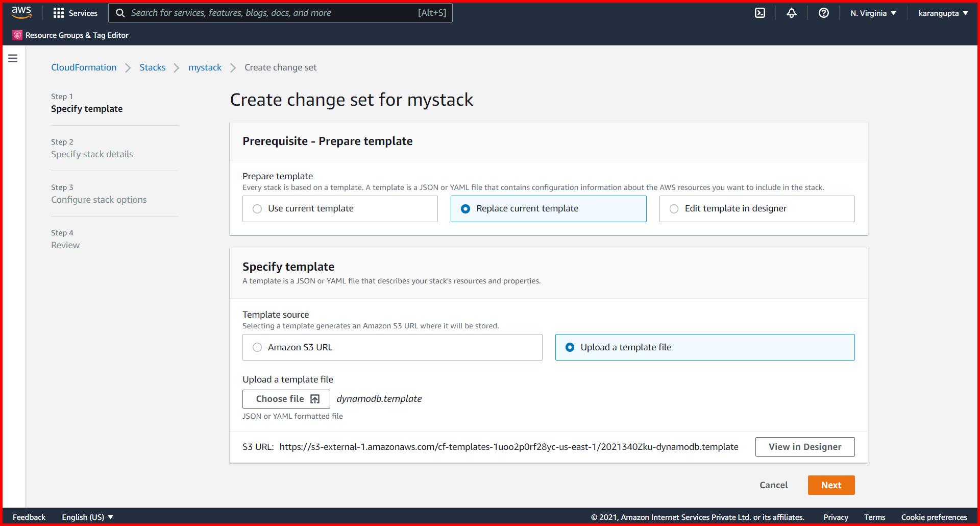Expand the English (US) language selector
This screenshot has width=980, height=526.
coord(87,517)
